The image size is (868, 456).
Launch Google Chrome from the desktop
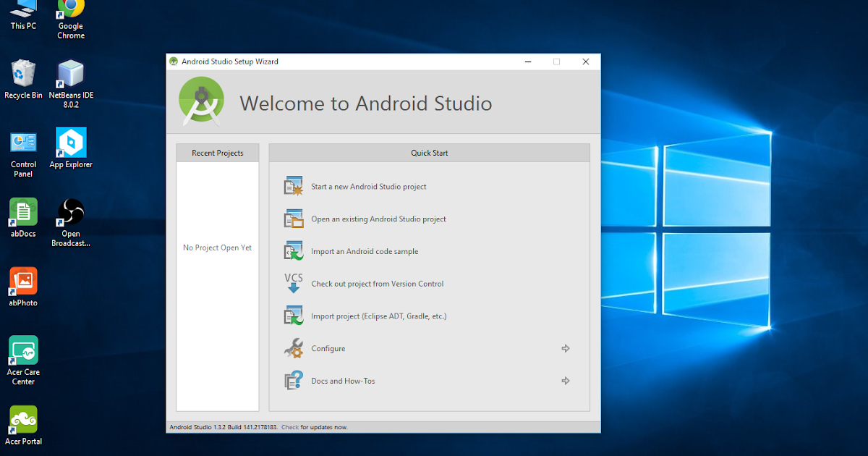[69, 13]
